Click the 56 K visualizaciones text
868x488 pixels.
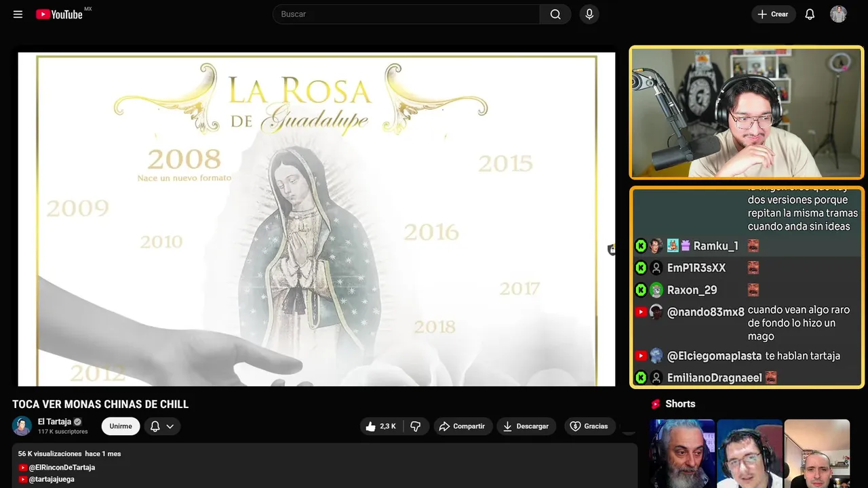50,453
